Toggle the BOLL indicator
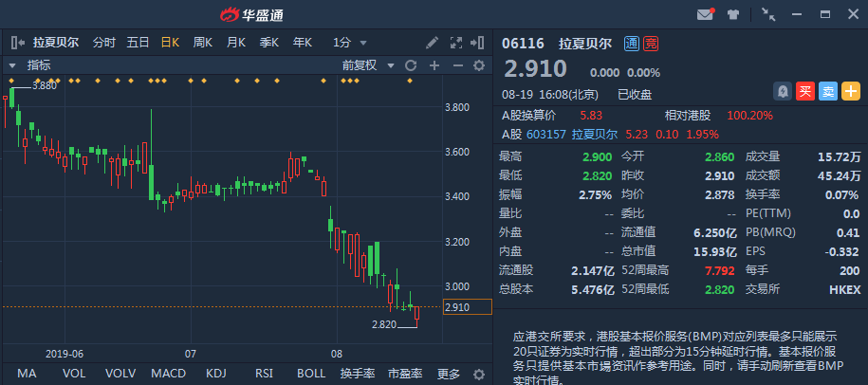The width and height of the screenshot is (868, 385). tap(311, 374)
